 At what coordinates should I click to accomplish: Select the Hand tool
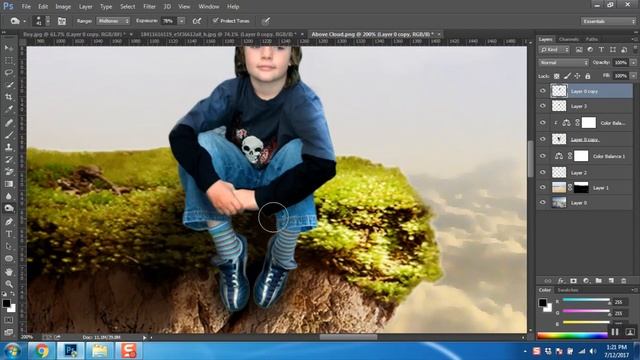9,271
